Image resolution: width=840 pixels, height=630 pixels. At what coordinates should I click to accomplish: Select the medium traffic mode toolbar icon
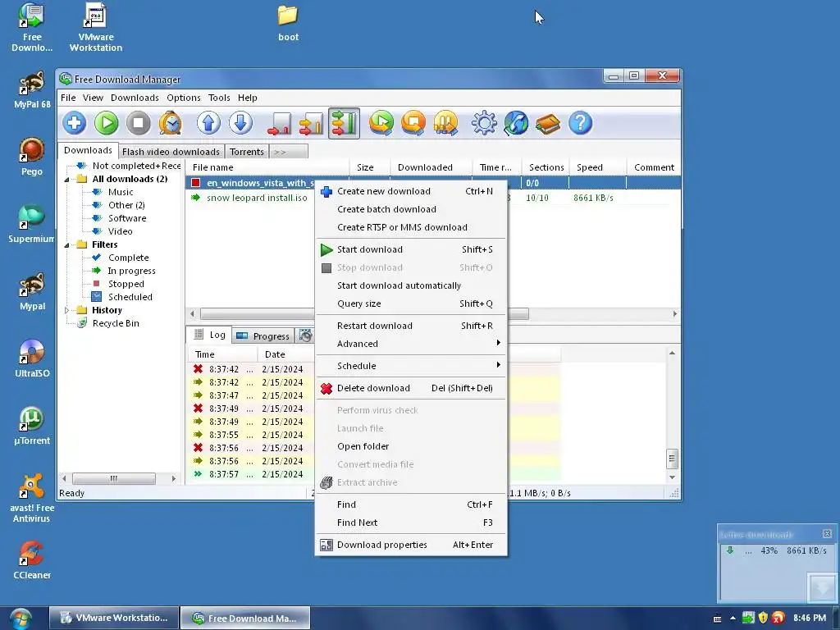[312, 124]
